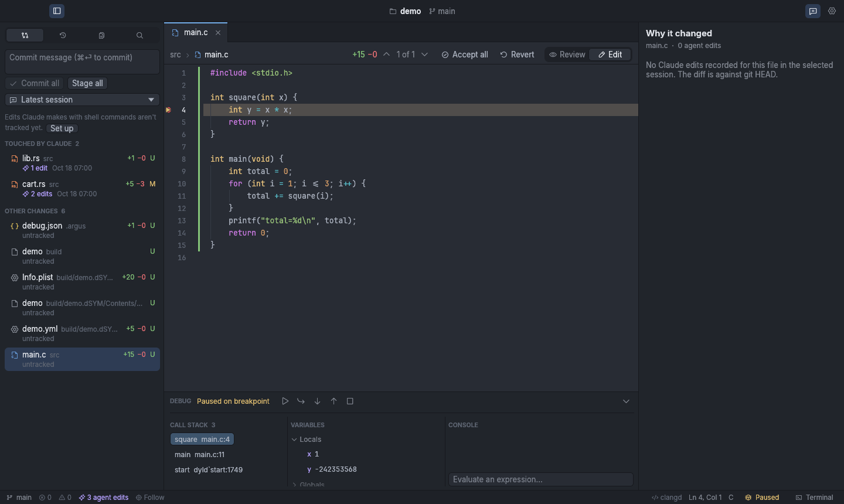This screenshot has width=844, height=504.
Task: Click the debugger step over icon
Action: coord(301,401)
